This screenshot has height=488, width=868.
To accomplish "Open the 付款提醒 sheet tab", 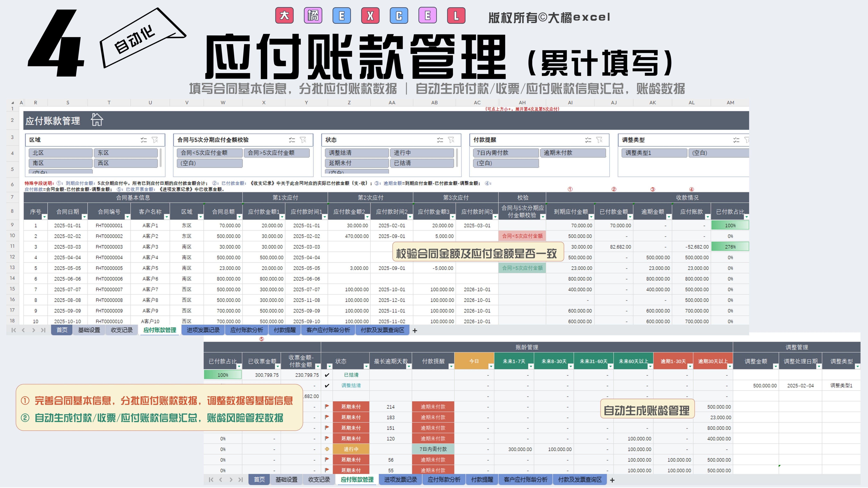I will click(x=284, y=330).
